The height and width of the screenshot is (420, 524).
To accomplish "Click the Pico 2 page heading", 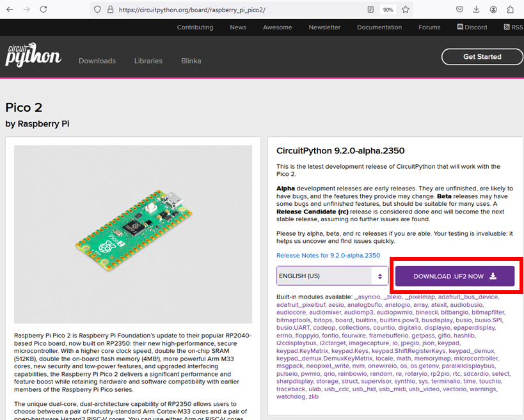I will pyautogui.click(x=24, y=107).
